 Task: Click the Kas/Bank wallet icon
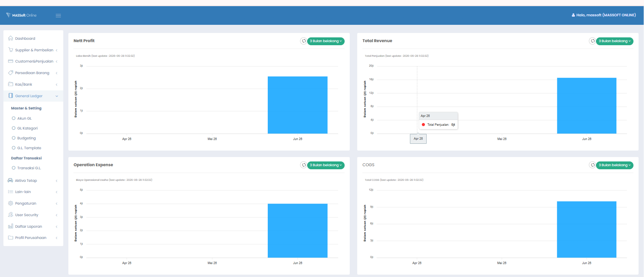[11, 84]
